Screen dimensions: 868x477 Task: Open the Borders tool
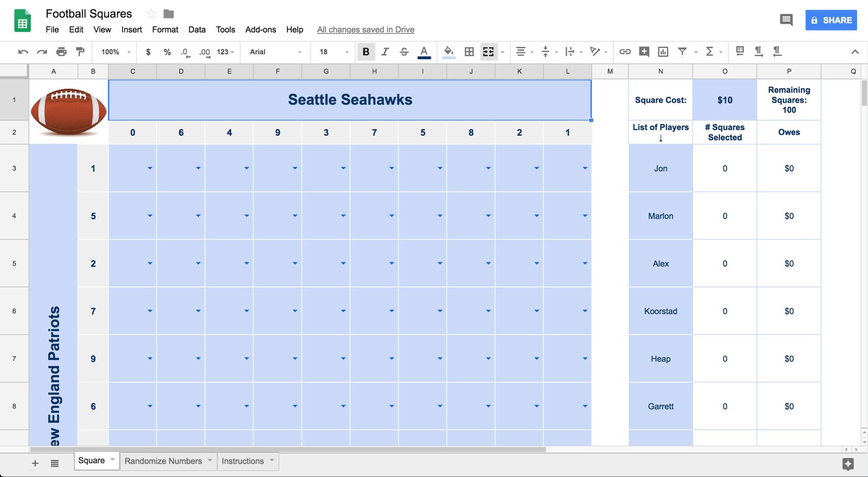469,52
